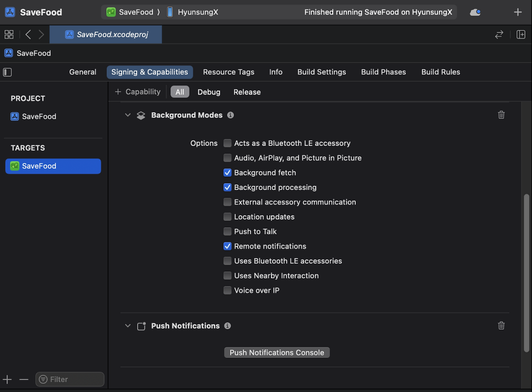
Task: Click the vertical scrollbar in capabilities pane
Action: [526, 273]
